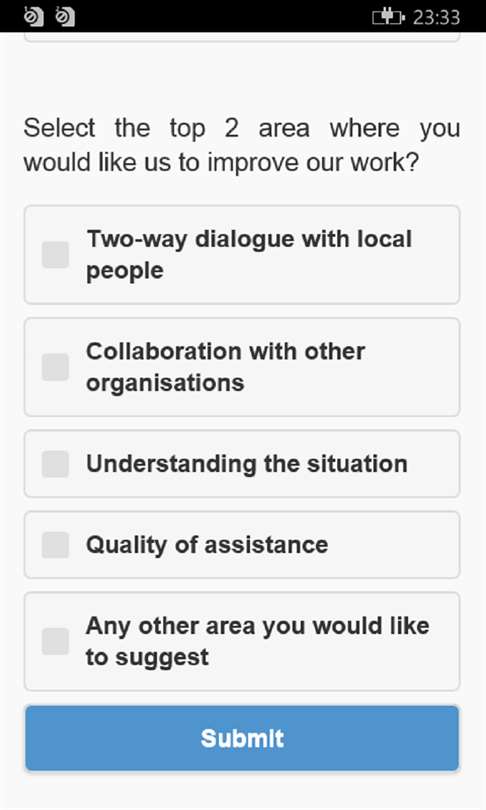This screenshot has height=810, width=486.
Task: Check the Two-way dialogue with local people box
Action: point(55,255)
